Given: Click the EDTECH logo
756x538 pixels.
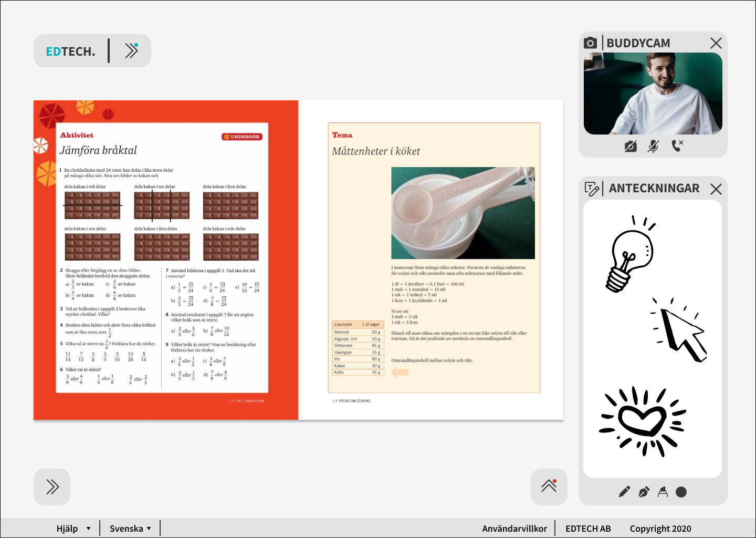Looking at the screenshot, I should (x=70, y=51).
